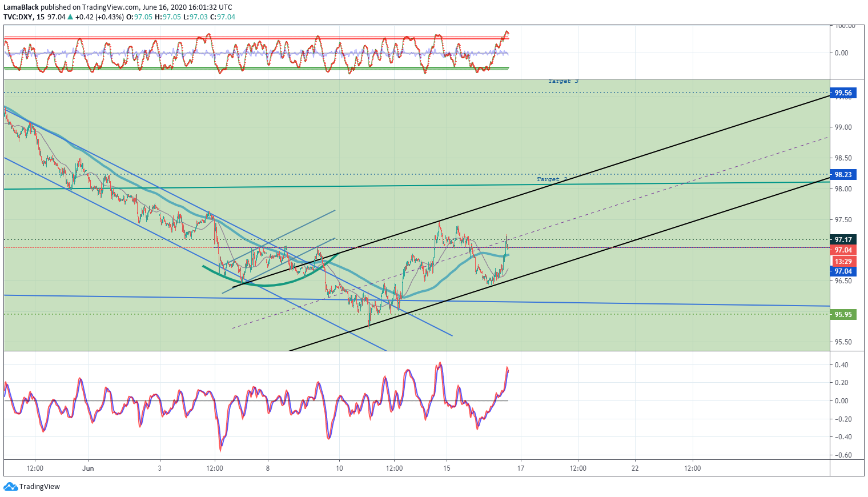Click the open value O:97.05
Image resolution: width=868 pixels, height=497 pixels.
(139, 17)
